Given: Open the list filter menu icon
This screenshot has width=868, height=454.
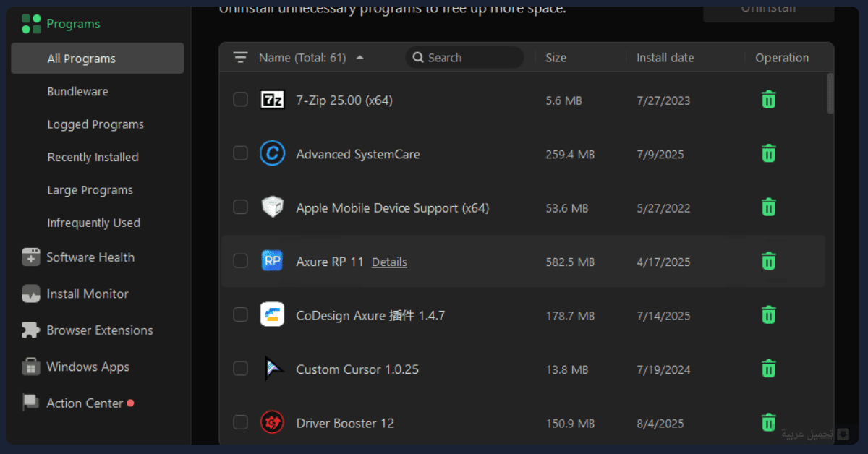Looking at the screenshot, I should 240,58.
